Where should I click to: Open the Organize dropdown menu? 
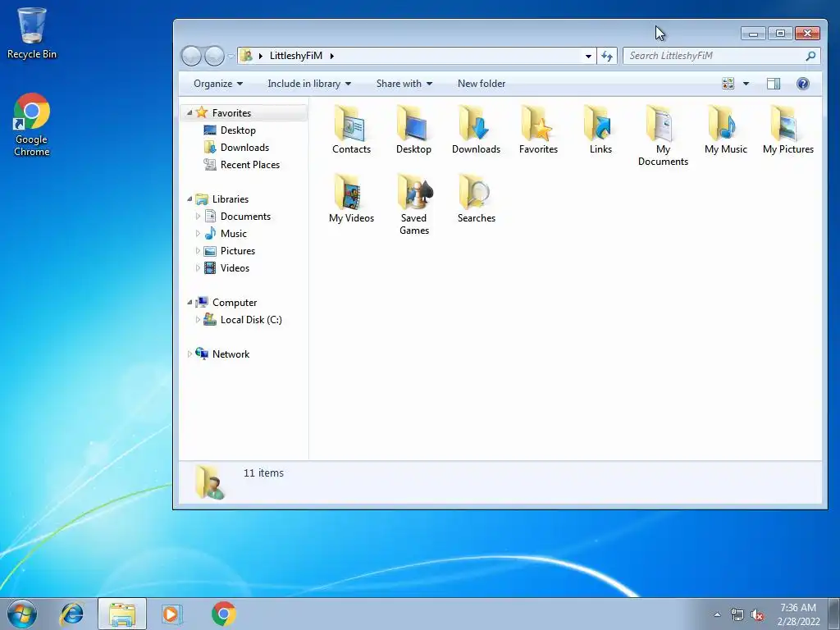tap(218, 84)
